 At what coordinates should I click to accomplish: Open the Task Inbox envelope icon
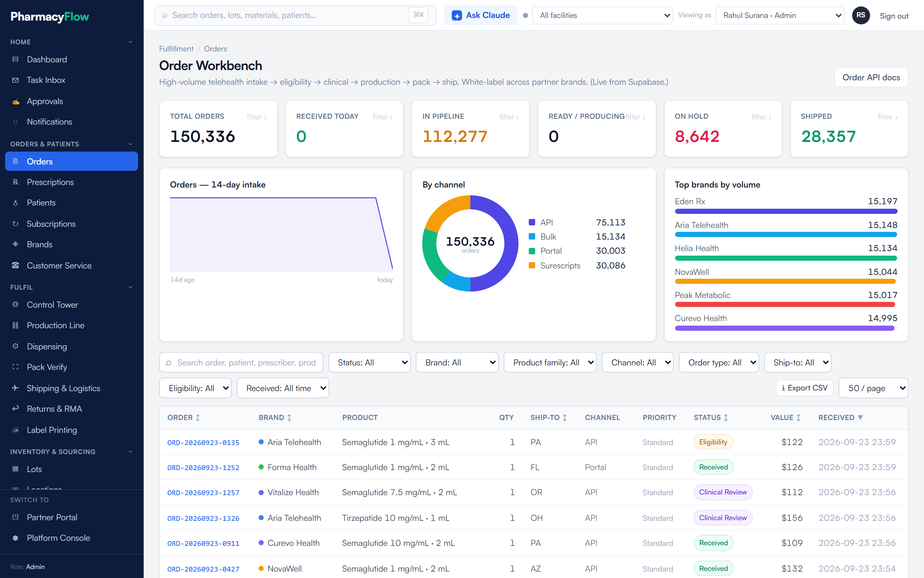[15, 80]
